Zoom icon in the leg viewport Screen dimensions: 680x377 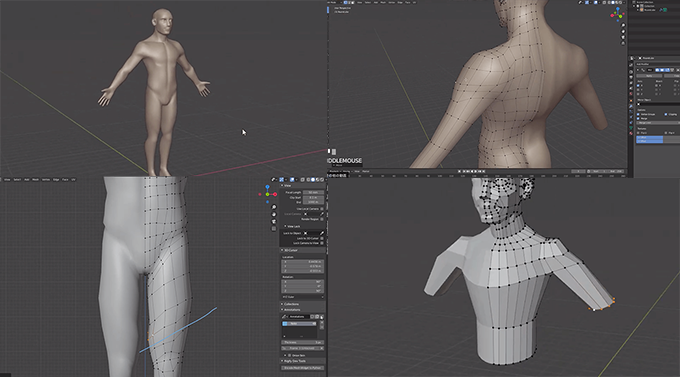pyautogui.click(x=274, y=207)
